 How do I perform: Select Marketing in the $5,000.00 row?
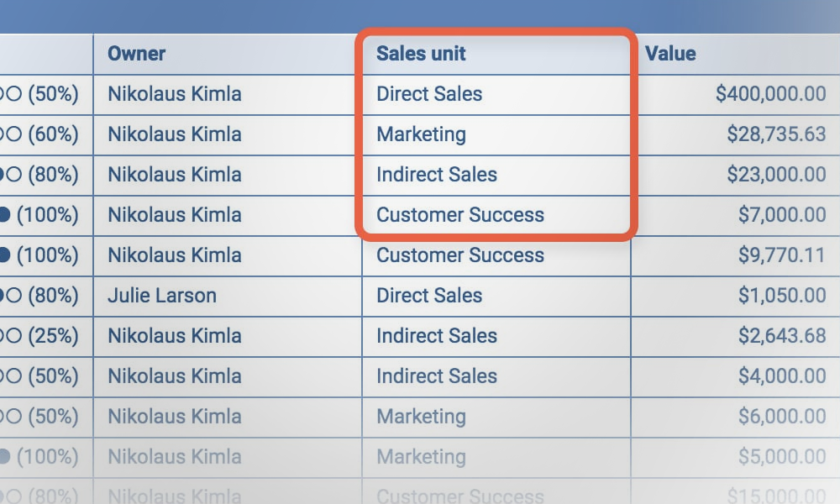tap(421, 457)
